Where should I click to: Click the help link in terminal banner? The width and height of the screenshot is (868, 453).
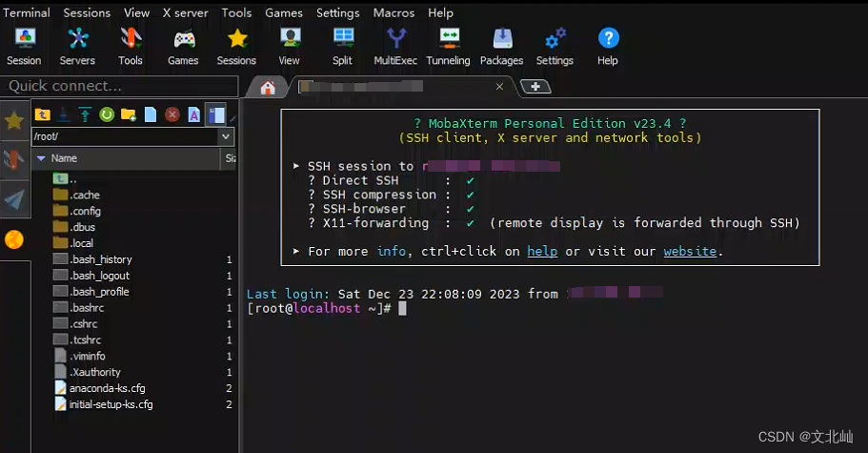542,252
